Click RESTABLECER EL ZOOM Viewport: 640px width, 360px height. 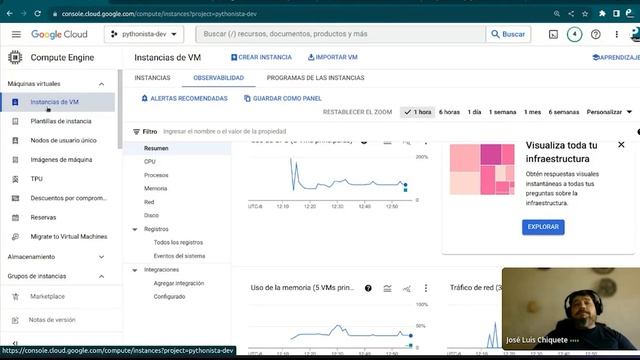point(357,112)
